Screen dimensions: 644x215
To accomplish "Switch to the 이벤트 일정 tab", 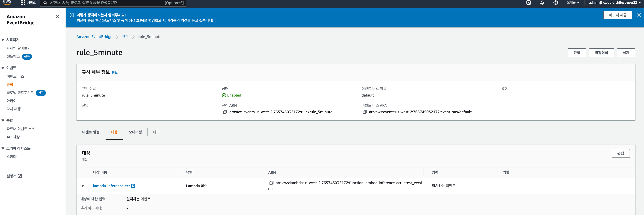I will tap(91, 132).
